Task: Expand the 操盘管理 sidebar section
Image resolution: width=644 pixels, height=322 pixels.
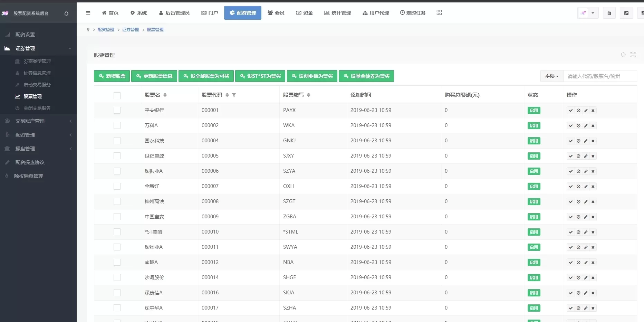Action: [38, 149]
